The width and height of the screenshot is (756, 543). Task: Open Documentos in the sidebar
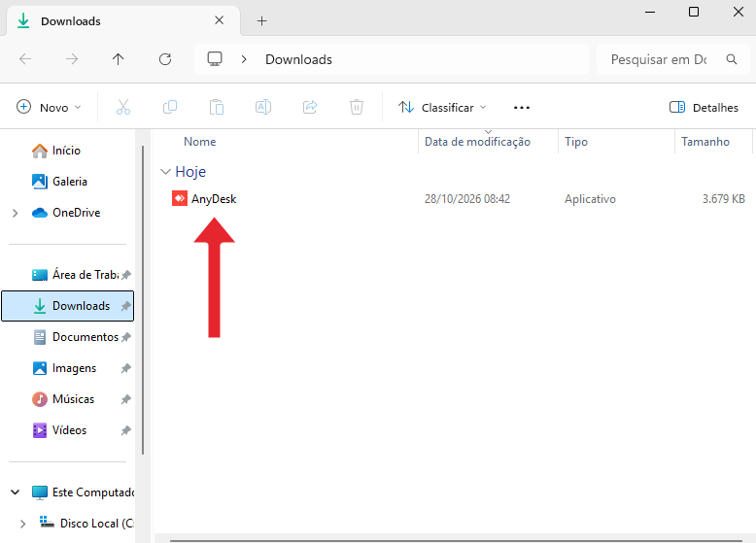click(76, 337)
